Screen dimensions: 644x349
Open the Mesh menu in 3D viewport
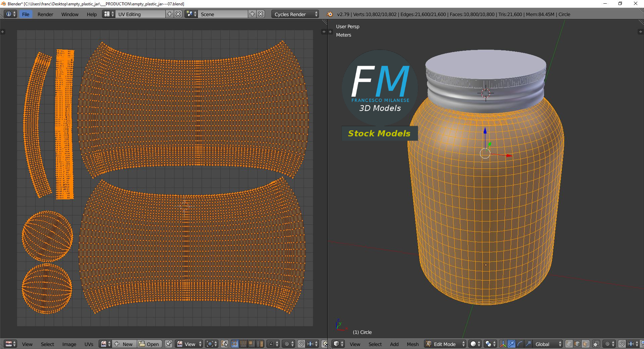pyautogui.click(x=413, y=344)
